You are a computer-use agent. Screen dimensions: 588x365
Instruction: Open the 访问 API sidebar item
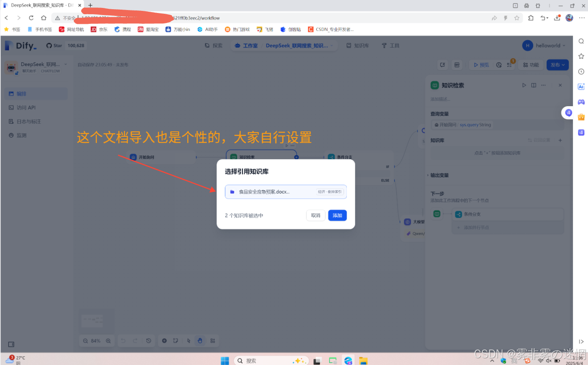click(x=36, y=107)
